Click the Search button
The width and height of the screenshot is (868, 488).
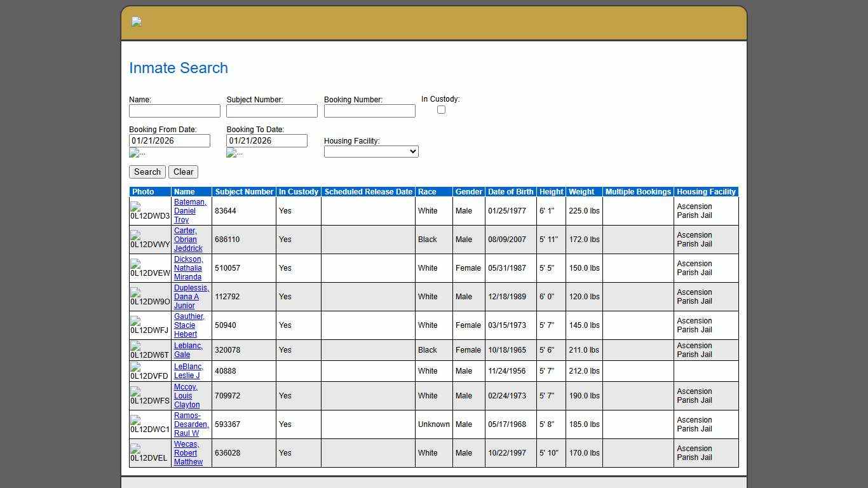tap(147, 172)
